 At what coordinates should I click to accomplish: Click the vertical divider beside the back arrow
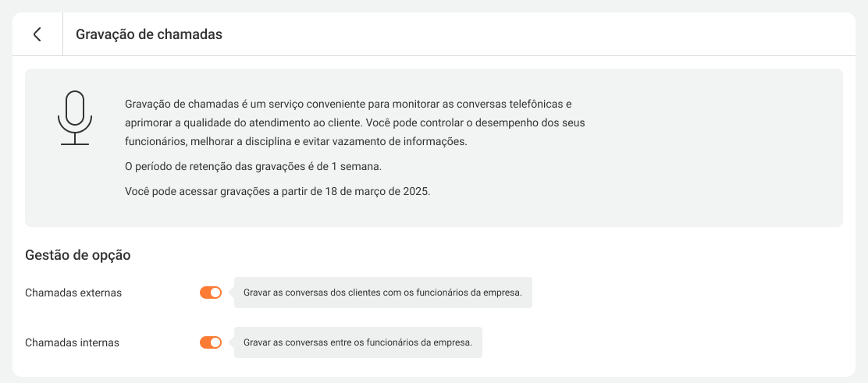[62, 34]
